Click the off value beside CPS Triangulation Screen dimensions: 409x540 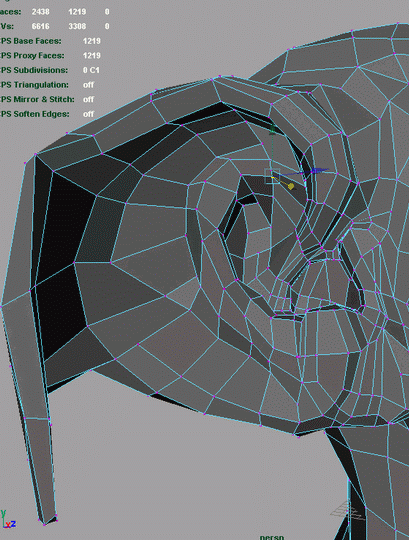click(88, 85)
